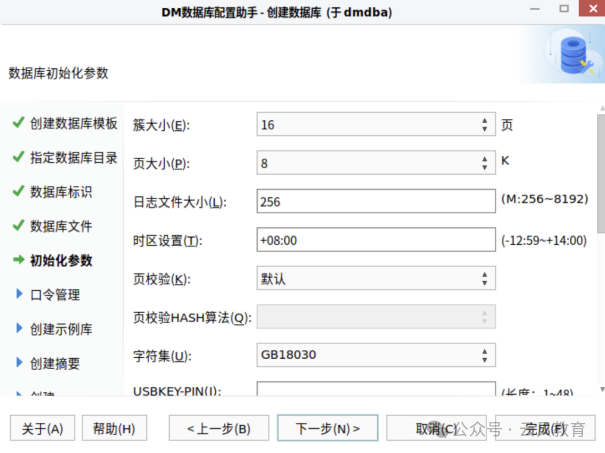Open the 创建摘要 step
This screenshot has height=453, width=605.
pyautogui.click(x=55, y=363)
